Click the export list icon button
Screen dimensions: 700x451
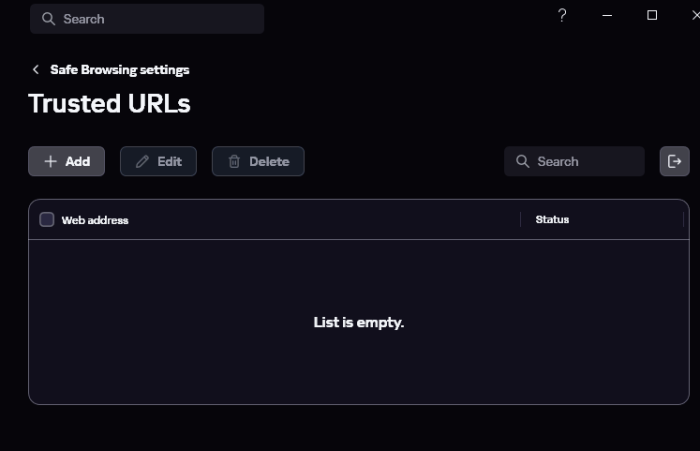coord(674,161)
